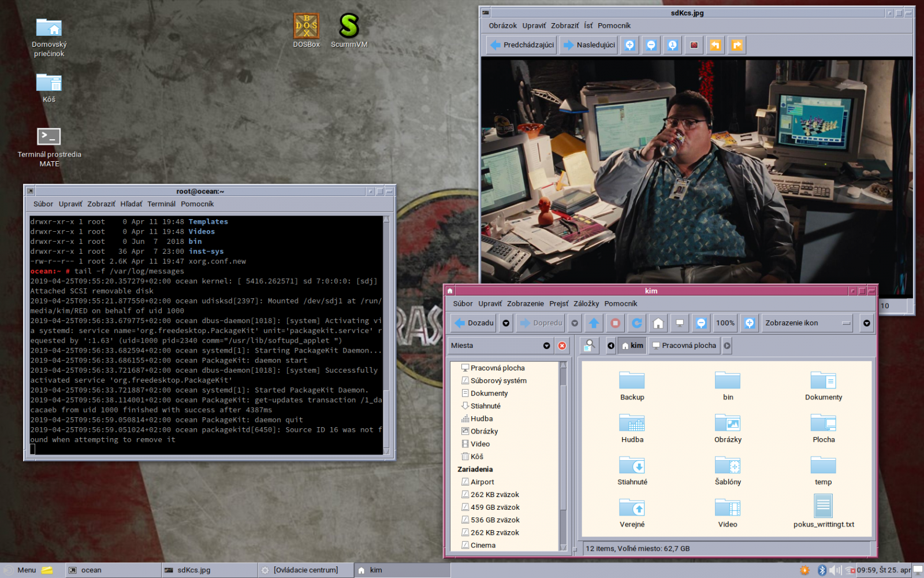The width and height of the screenshot is (924, 578).
Task: Open the search tool in file manager
Action: coord(590,345)
